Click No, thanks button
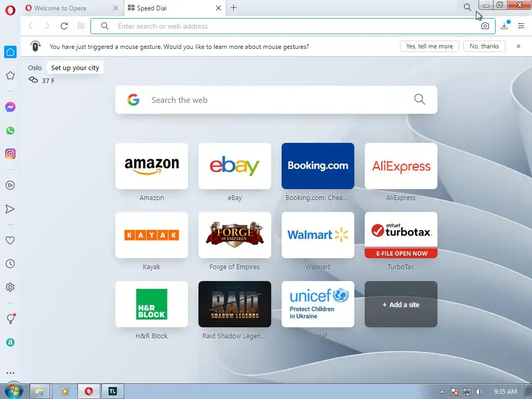This screenshot has height=399, width=532. click(x=484, y=46)
